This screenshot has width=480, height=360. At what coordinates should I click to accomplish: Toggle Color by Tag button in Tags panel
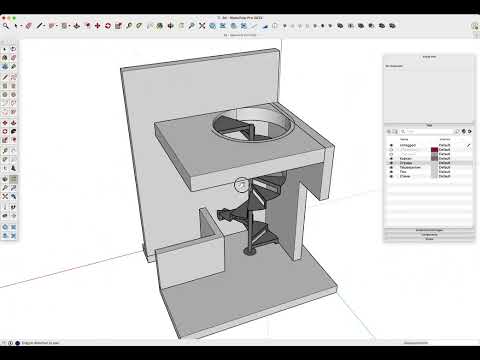tap(464, 132)
